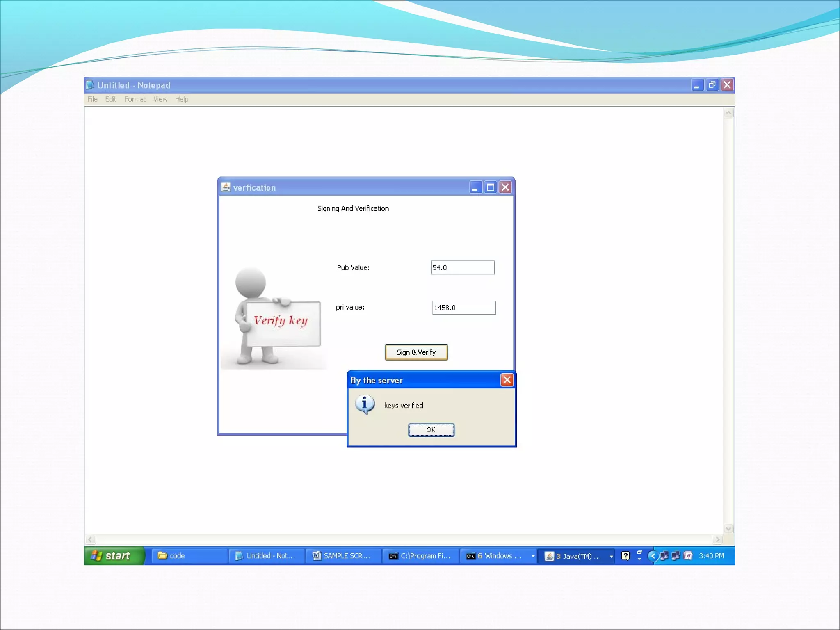Click the Pub Value text field

[x=462, y=268]
